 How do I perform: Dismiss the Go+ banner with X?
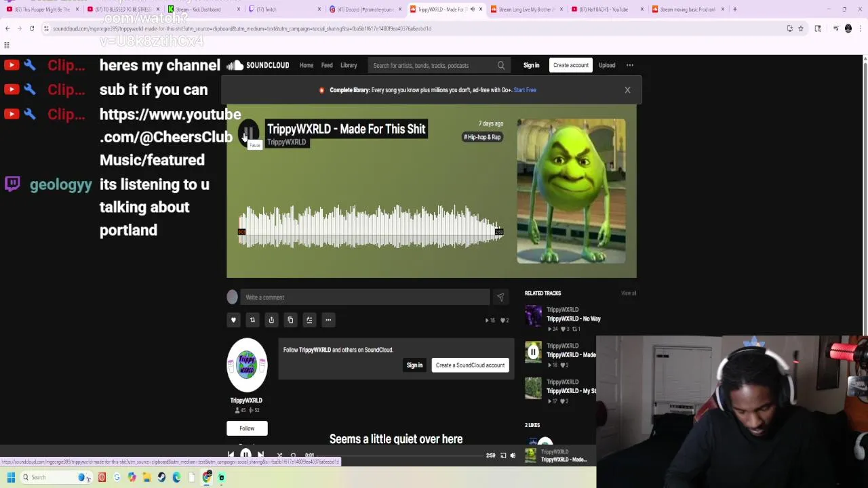coord(627,89)
